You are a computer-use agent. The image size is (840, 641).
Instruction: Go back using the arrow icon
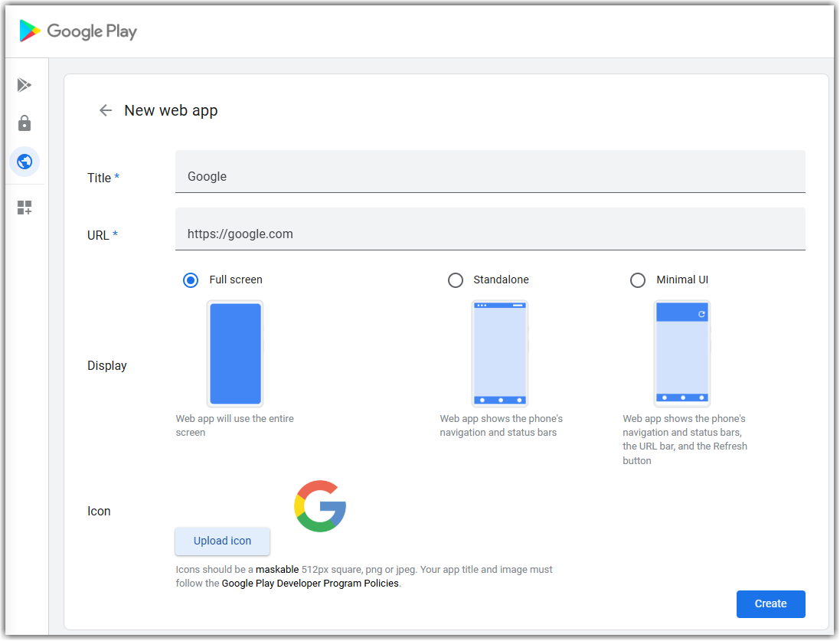(106, 110)
